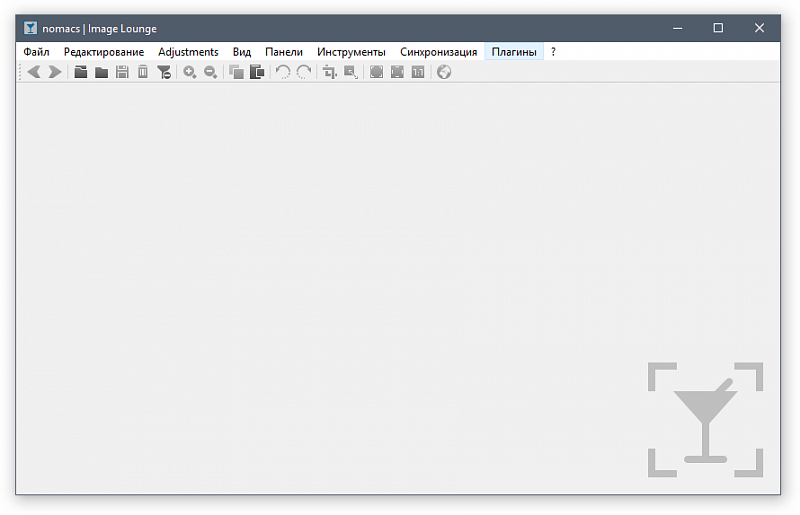Open the Синхронизация menu

pos(438,52)
